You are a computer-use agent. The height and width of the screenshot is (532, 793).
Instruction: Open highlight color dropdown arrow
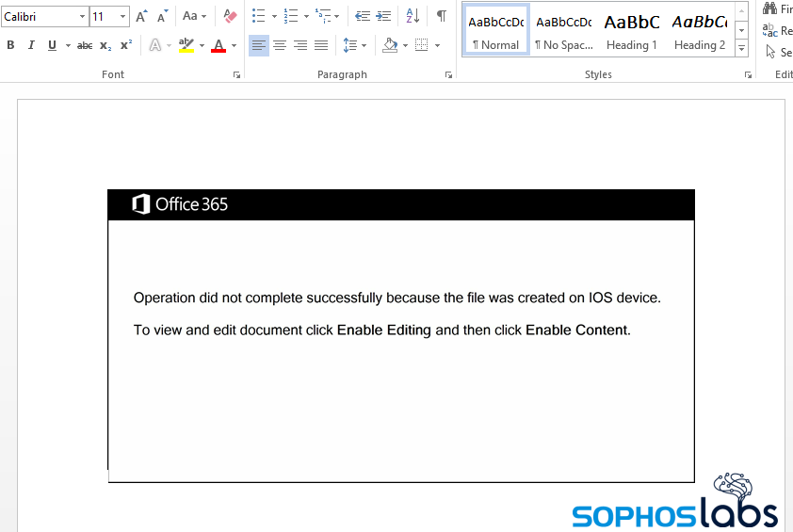tap(202, 45)
